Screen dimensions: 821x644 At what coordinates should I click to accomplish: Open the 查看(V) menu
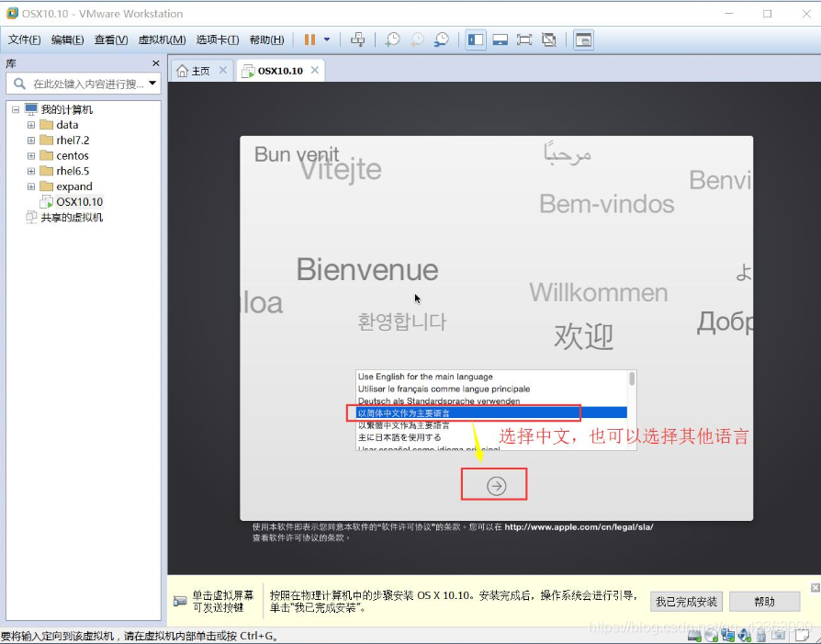[x=111, y=40]
